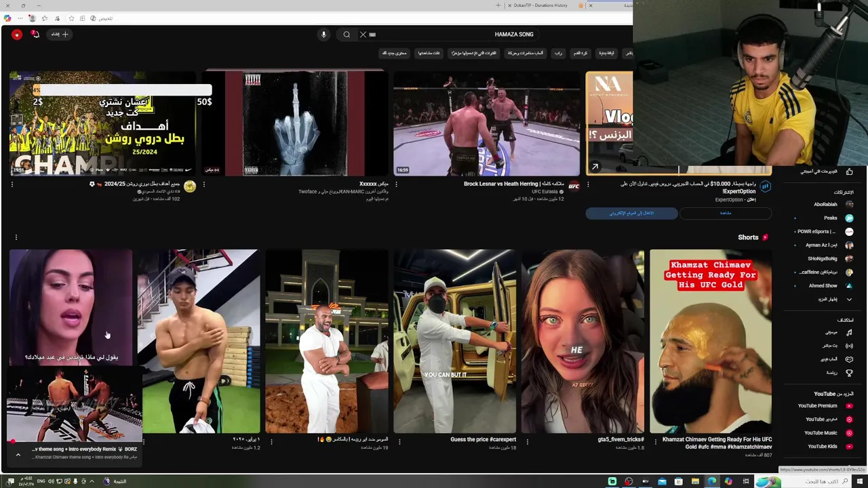Open the Live explore item

tap(837, 346)
